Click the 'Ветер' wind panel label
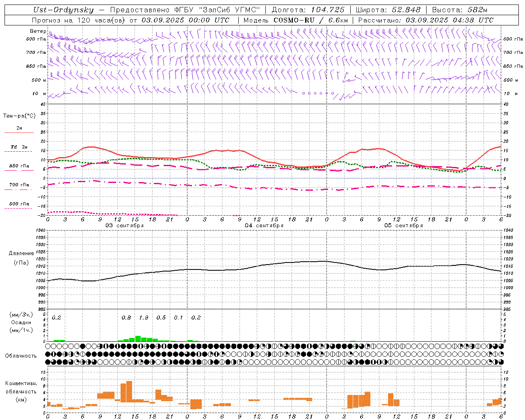Viewport: 525px width, 420px height. click(38, 31)
